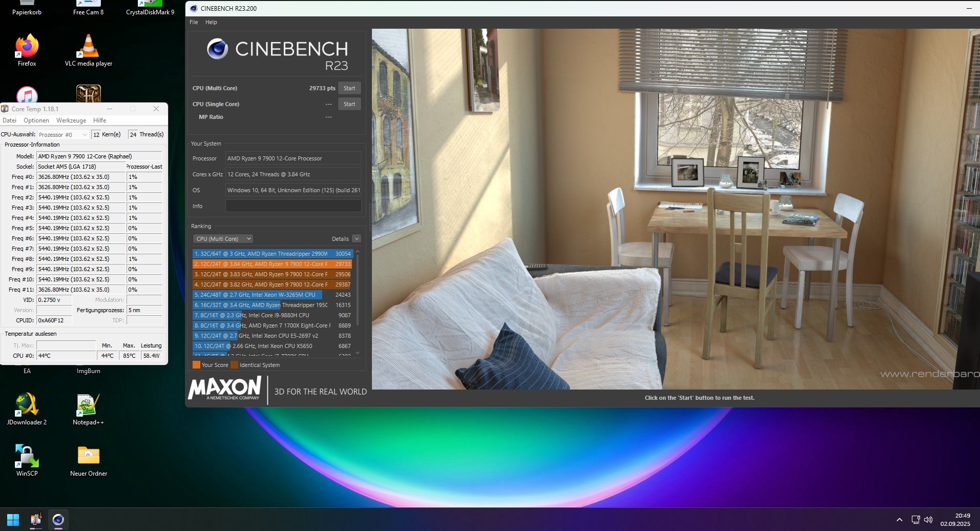Open the Prozessor #0 CPU selection dropdown
Screen dimensions: 980x531
click(63, 135)
